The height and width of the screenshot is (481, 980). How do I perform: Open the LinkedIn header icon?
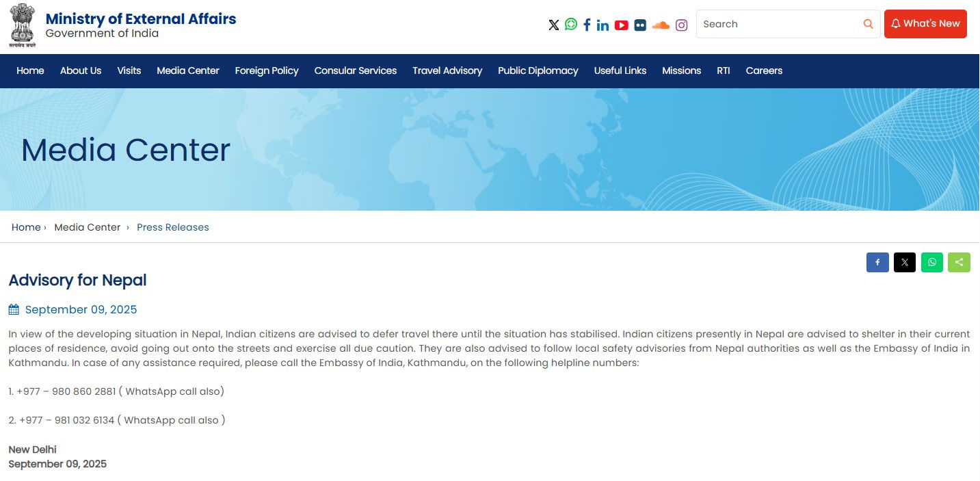coord(602,25)
